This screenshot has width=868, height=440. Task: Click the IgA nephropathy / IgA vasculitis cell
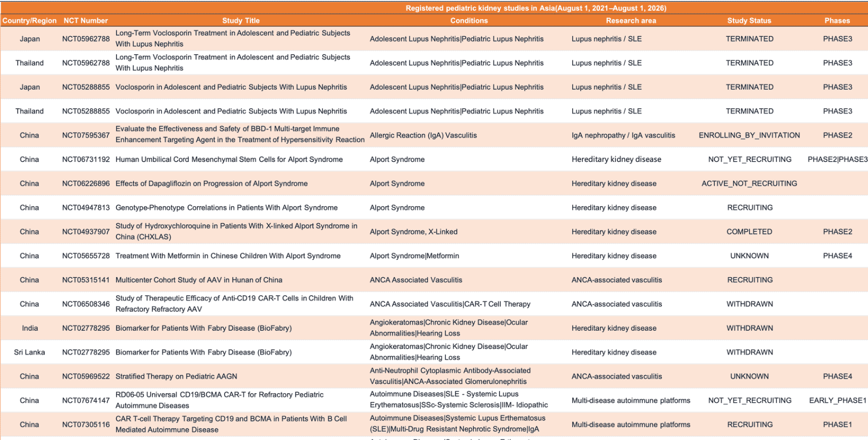coord(623,135)
